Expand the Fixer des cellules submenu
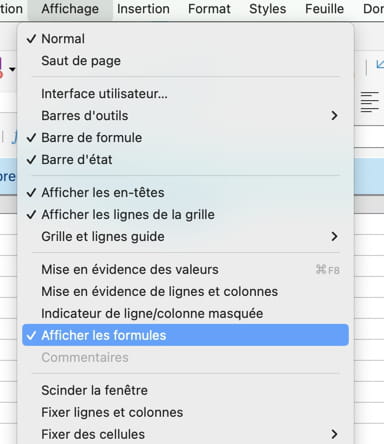 [x=185, y=434]
